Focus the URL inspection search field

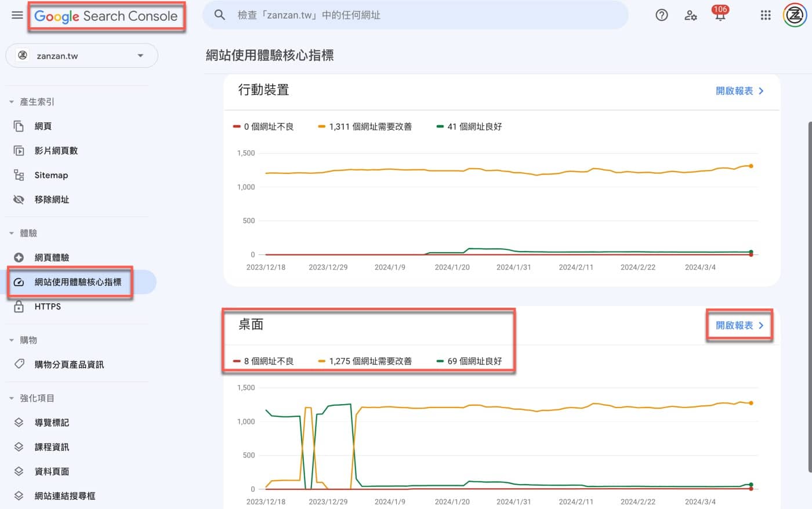(415, 15)
